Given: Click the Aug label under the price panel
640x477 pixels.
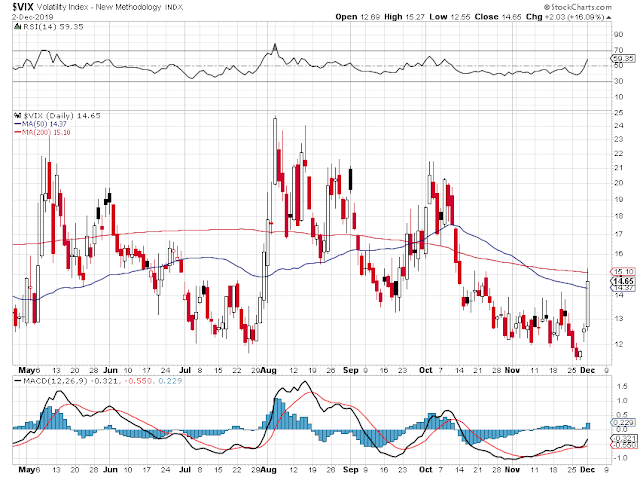Looking at the screenshot, I should (x=269, y=371).
